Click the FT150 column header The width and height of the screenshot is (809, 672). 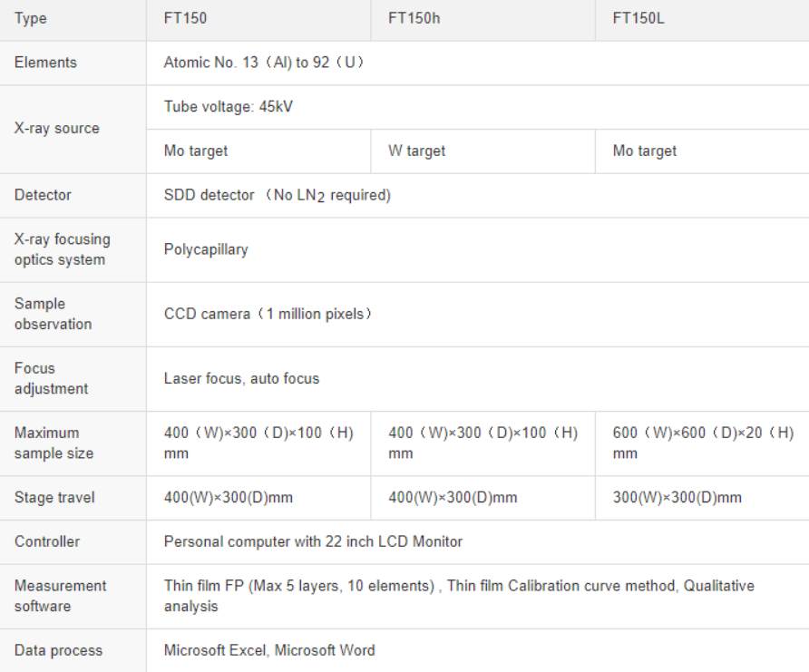click(185, 18)
